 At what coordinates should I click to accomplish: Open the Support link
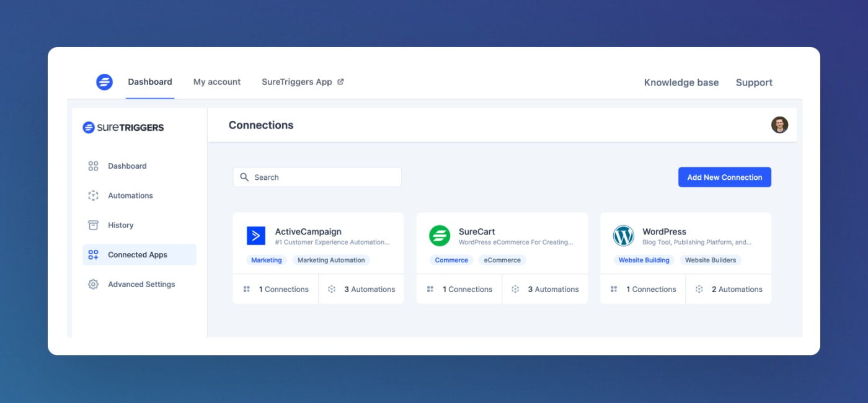click(754, 82)
